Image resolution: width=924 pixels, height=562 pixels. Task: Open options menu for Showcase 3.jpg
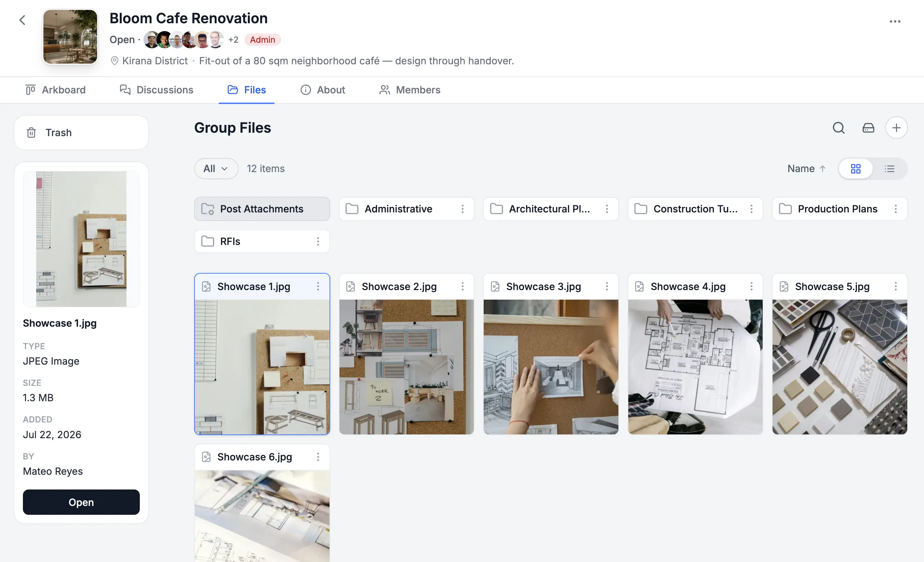pos(607,287)
